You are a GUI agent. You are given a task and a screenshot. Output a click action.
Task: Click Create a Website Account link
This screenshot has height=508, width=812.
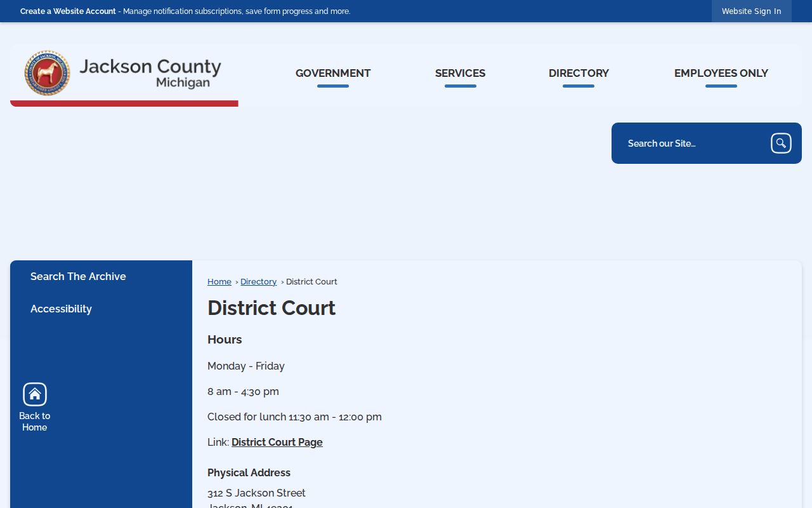68,11
